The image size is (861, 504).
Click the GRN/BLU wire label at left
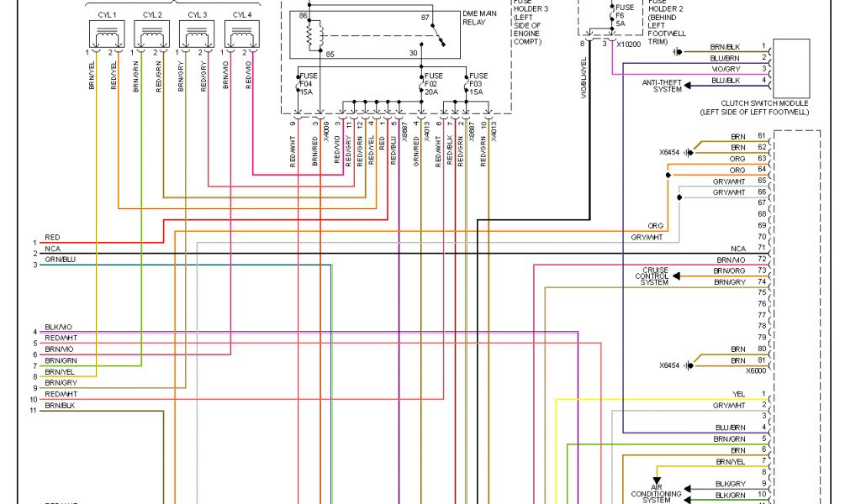pyautogui.click(x=61, y=260)
